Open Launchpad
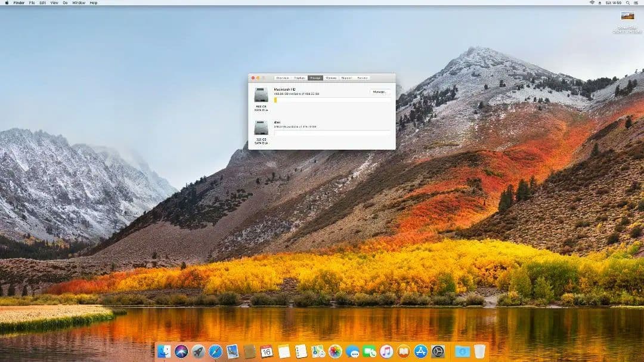The width and height of the screenshot is (644, 362). click(x=197, y=352)
